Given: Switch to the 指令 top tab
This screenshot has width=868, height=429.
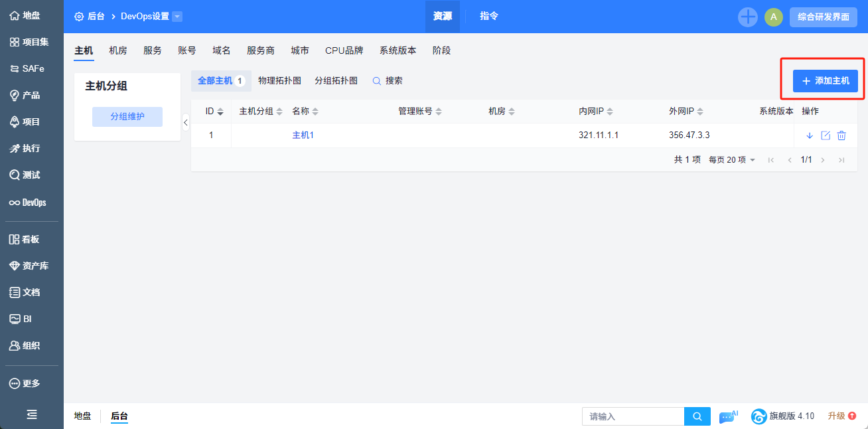Looking at the screenshot, I should coord(489,17).
